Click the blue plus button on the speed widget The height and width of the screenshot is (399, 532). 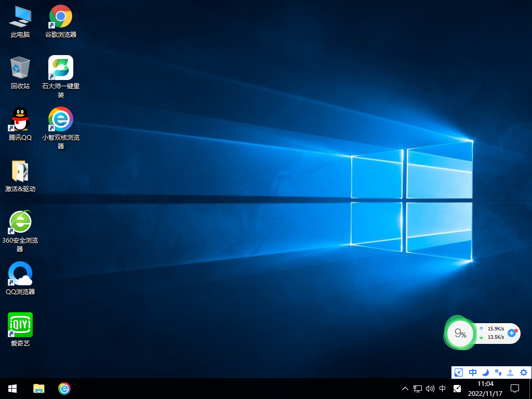tap(512, 334)
